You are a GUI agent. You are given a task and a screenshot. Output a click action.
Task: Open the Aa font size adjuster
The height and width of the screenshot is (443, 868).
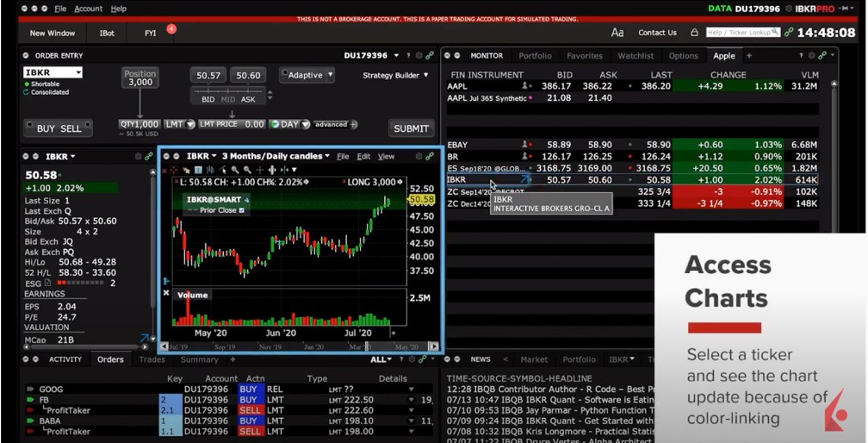click(617, 33)
